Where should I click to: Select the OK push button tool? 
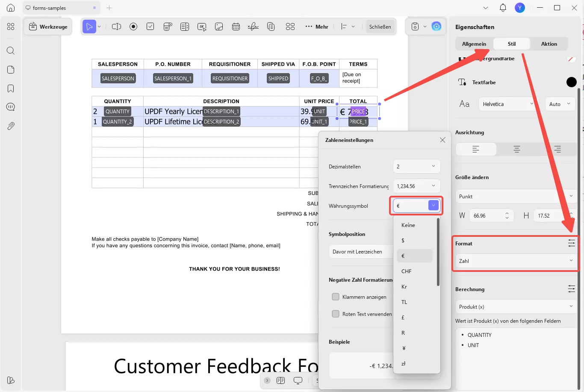(202, 27)
